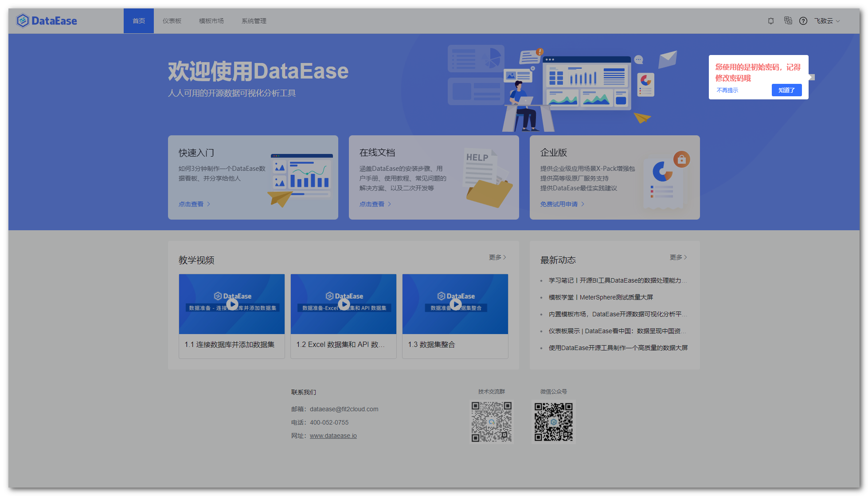
Task: Open 更多 next to 教学视频
Action: [496, 257]
